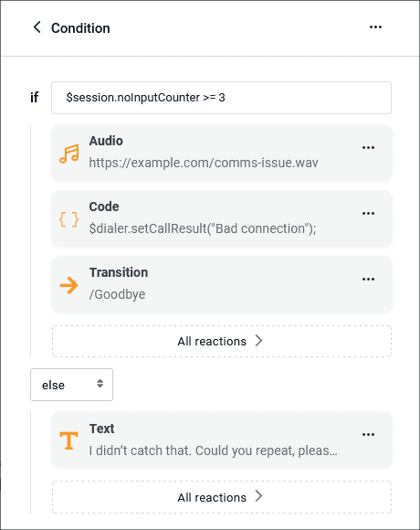Open the Code reaction options menu

(368, 213)
